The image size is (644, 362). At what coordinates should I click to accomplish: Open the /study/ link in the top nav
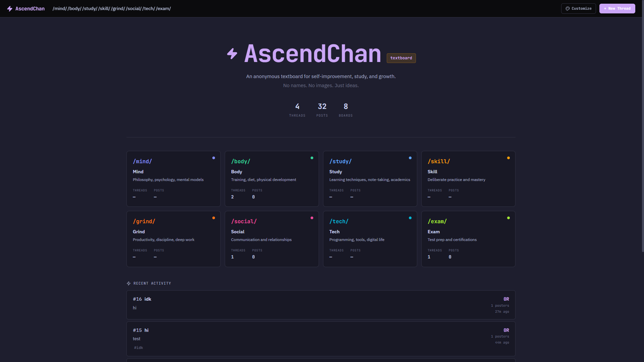pos(90,9)
